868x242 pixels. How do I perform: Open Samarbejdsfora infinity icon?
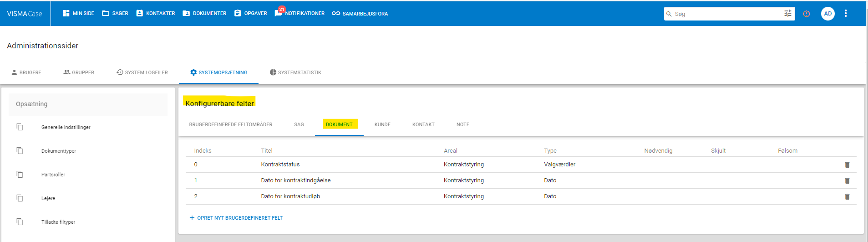coord(336,13)
